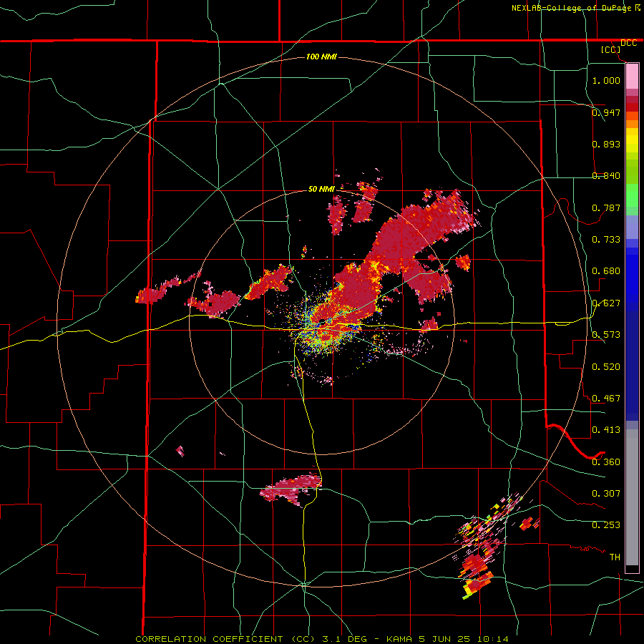Click the 0.253 legend value
The height and width of the screenshot is (644, 644).
(606, 525)
